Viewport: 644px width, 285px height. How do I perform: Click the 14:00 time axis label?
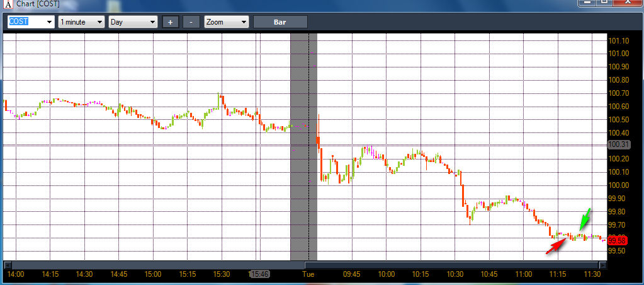(x=16, y=274)
